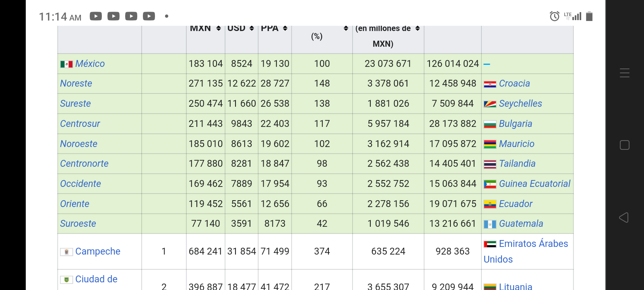Sort by the millones de MXN column
The height and width of the screenshot is (290, 644).
(417, 28)
